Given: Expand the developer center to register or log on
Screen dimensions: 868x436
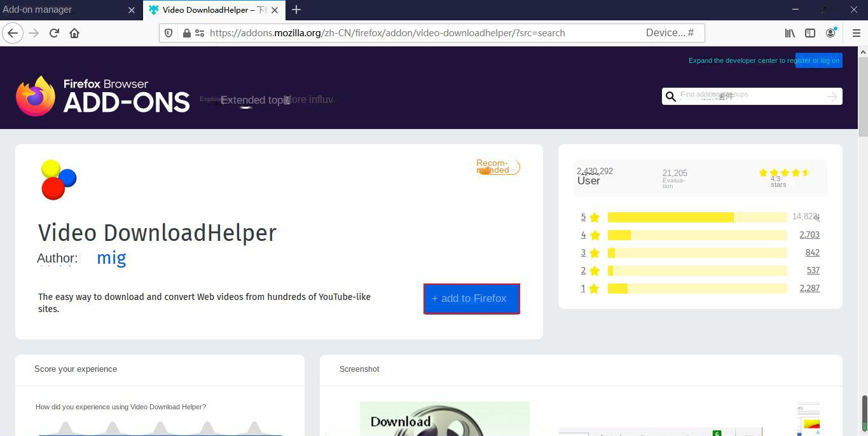Looking at the screenshot, I should click(x=765, y=60).
